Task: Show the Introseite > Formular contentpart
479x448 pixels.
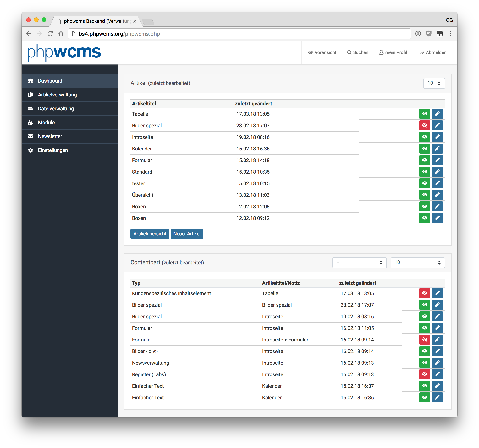Action: pos(425,340)
